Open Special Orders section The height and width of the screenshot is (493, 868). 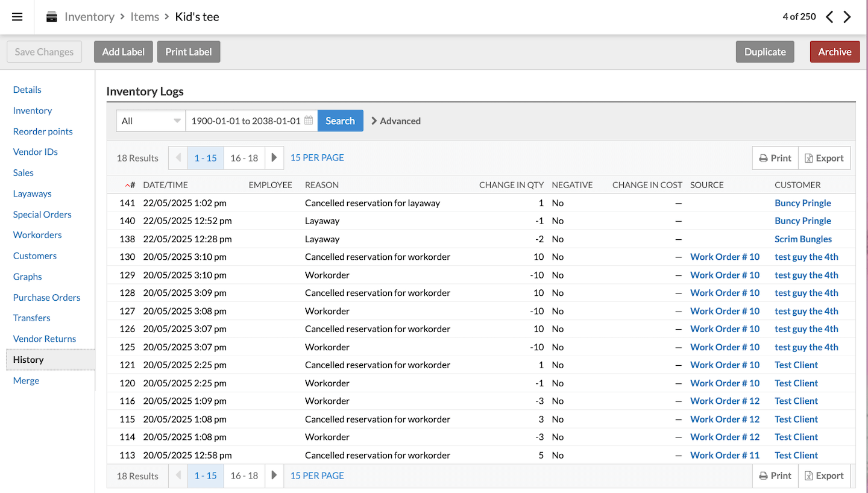coord(42,215)
